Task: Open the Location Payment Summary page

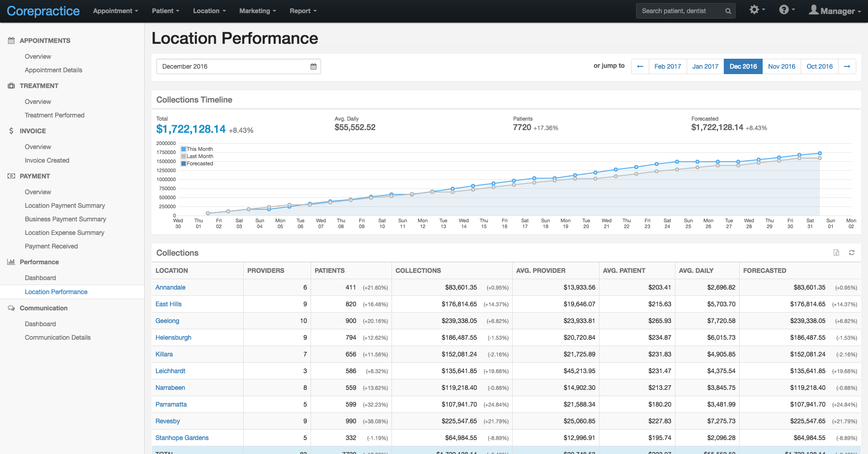Action: 65,206
